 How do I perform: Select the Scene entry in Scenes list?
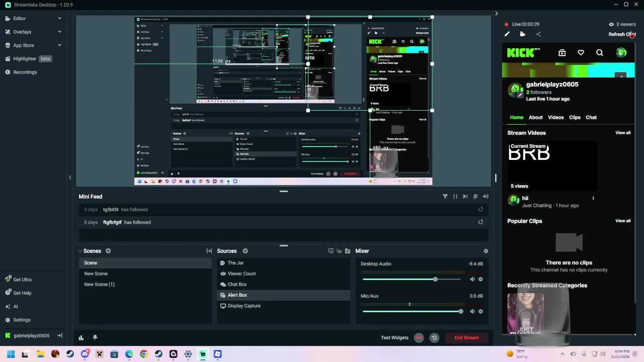pos(145,263)
